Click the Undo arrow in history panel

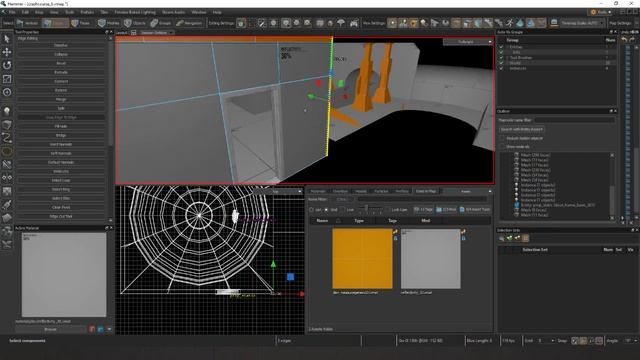tap(624, 40)
